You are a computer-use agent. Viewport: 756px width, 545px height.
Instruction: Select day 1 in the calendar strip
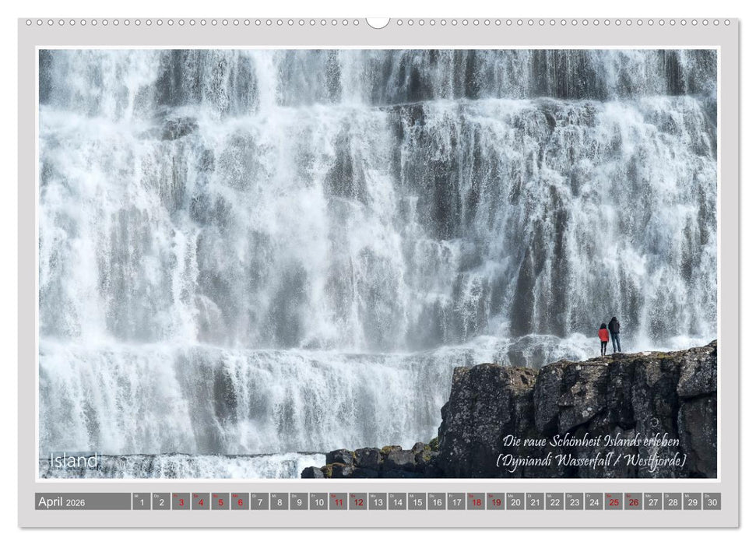pos(141,502)
